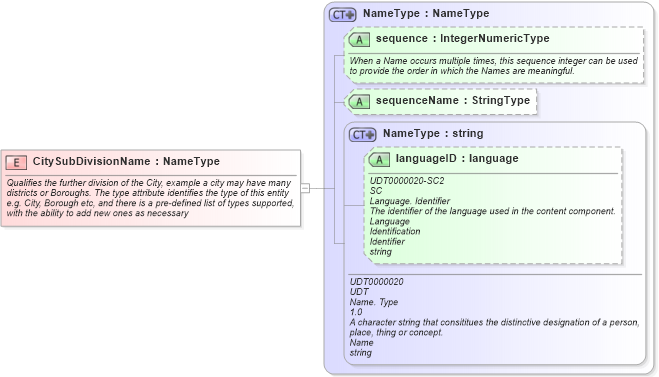Screen dimensions: 659x377
Task: Click the 'The identifier of the language' description
Action: 493,211
